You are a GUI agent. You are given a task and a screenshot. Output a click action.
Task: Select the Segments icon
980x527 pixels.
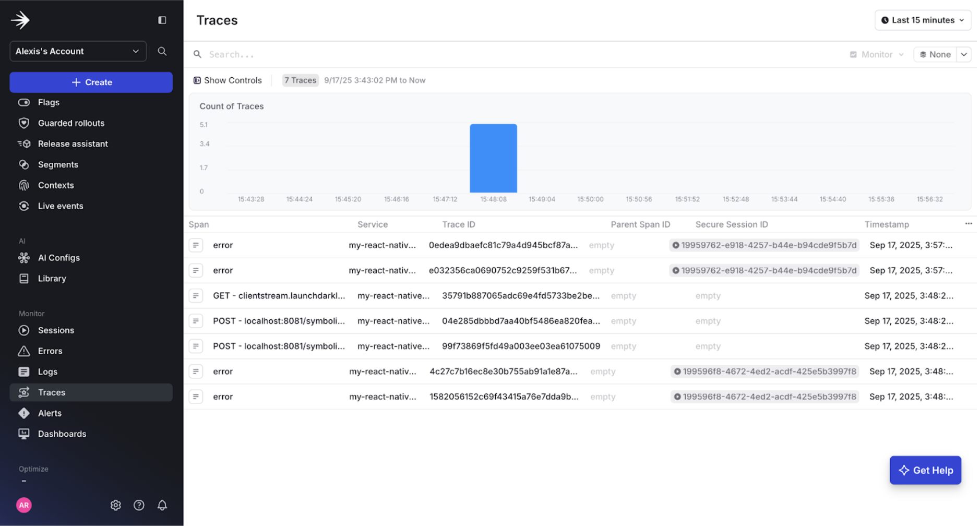pos(24,164)
